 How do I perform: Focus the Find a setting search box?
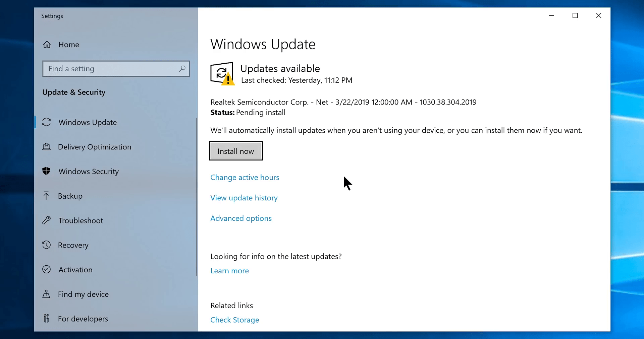116,69
